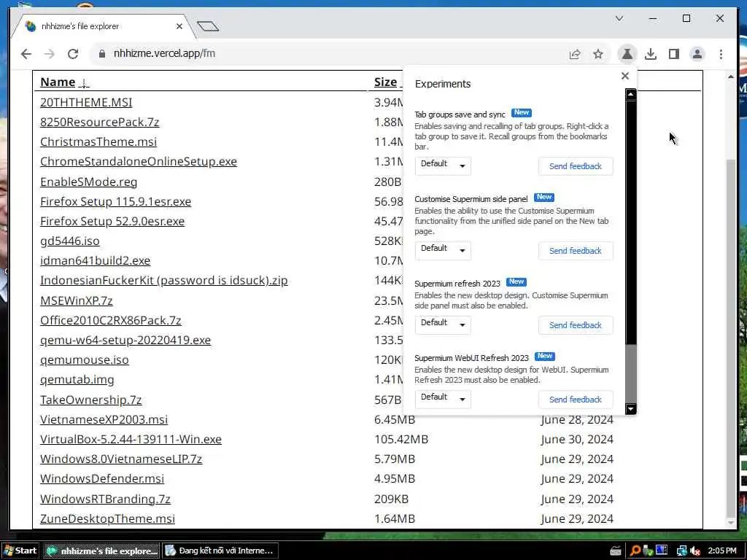Open VietnameseXP2003.msi link

[104, 419]
